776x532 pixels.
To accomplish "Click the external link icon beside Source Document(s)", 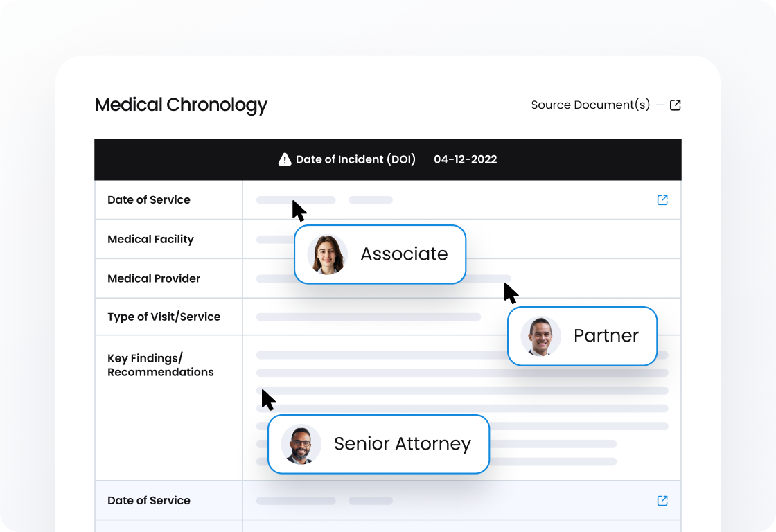I will (676, 105).
